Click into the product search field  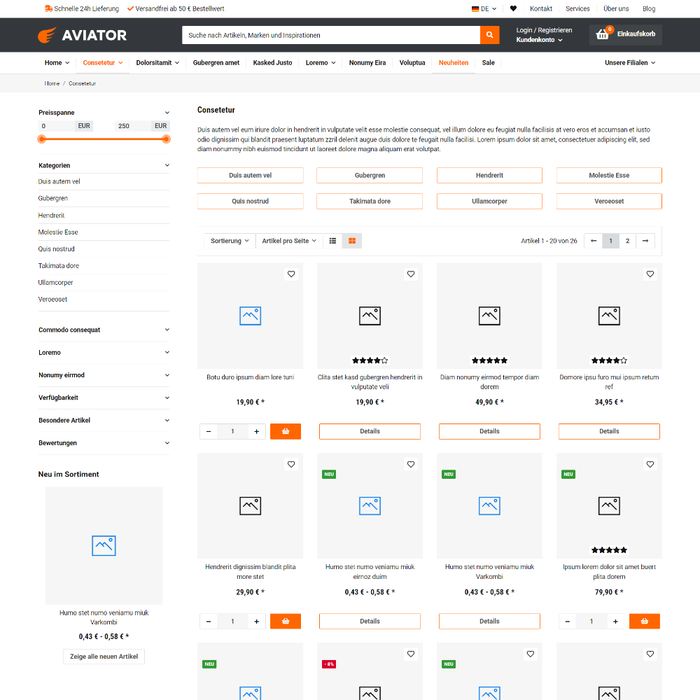click(330, 35)
